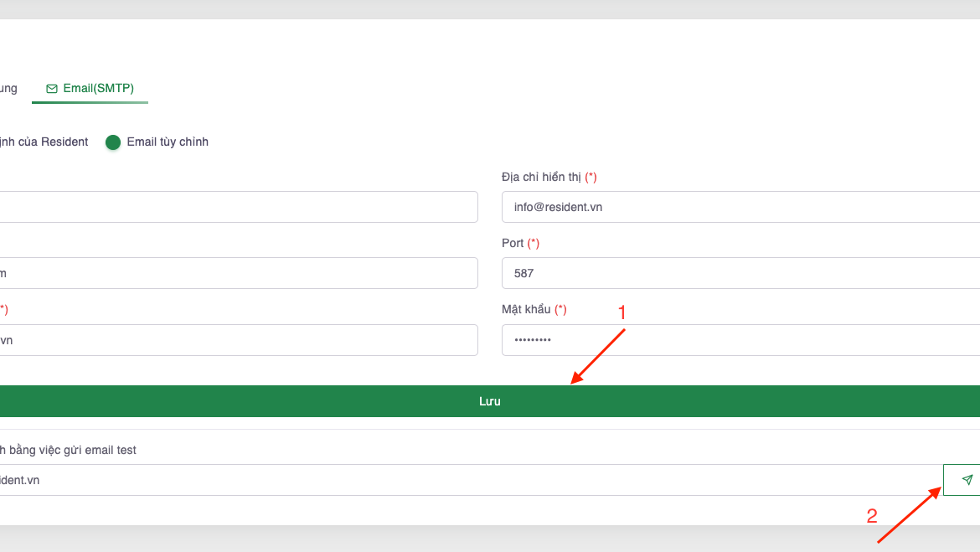Select the 'Email tùy chỉnh' radio button
This screenshot has height=552, width=980.
[113, 142]
